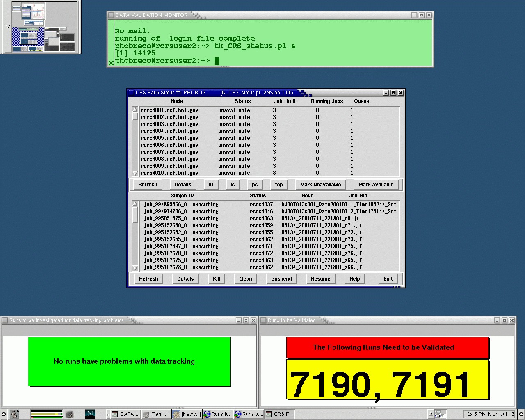Hide panel with left edge arrow

3,414
